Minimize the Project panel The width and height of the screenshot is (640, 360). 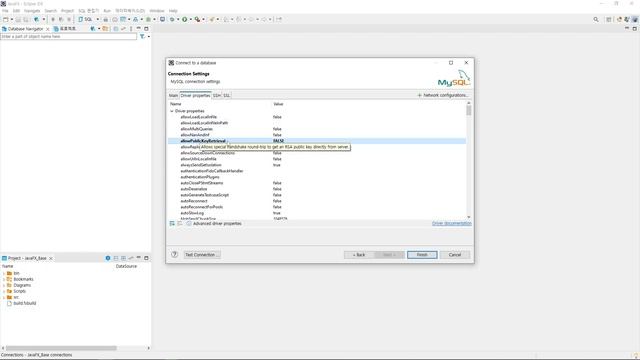138,258
